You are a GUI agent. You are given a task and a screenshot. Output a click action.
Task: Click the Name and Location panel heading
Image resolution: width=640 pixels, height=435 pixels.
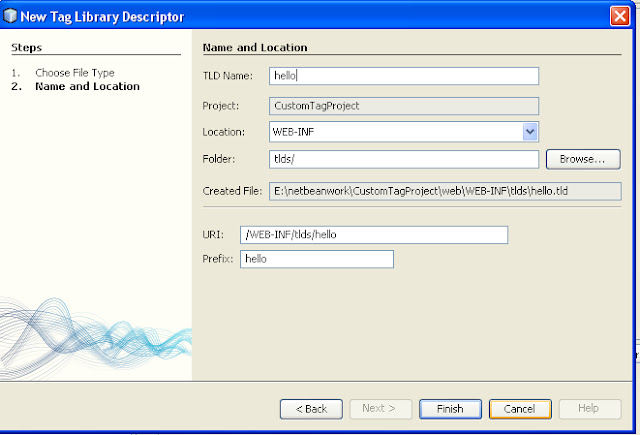click(x=255, y=47)
